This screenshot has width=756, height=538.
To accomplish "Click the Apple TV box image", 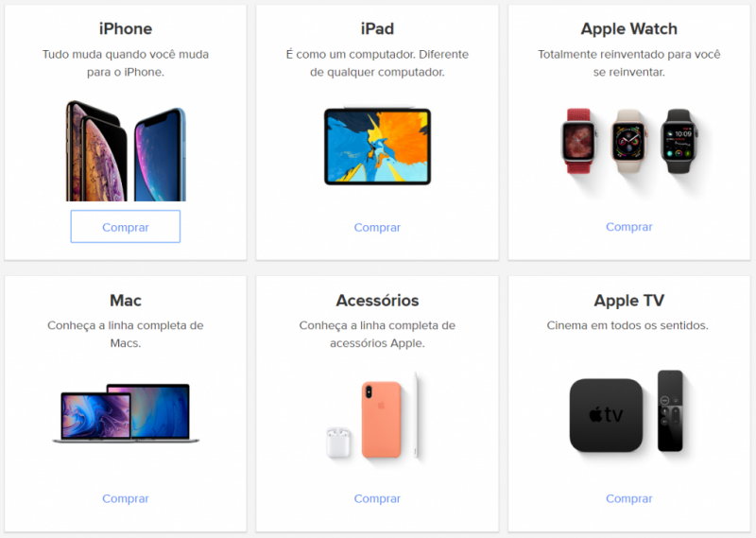I will pyautogui.click(x=606, y=415).
